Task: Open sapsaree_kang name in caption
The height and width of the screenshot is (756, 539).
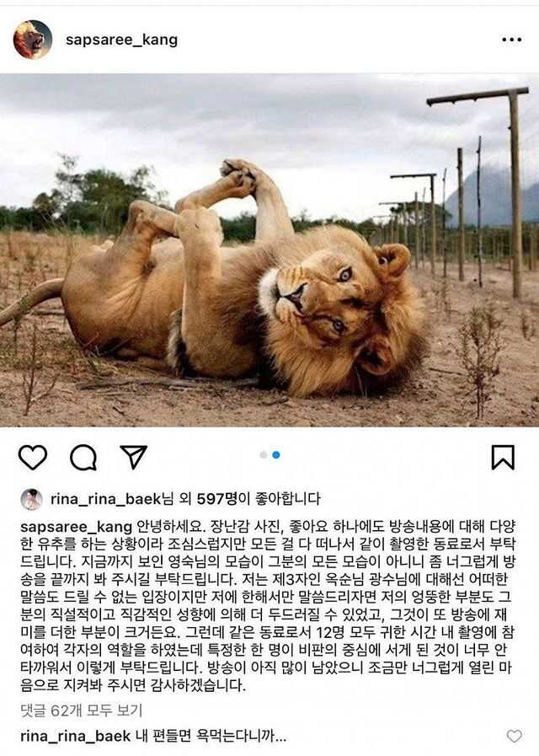Action: (x=76, y=527)
